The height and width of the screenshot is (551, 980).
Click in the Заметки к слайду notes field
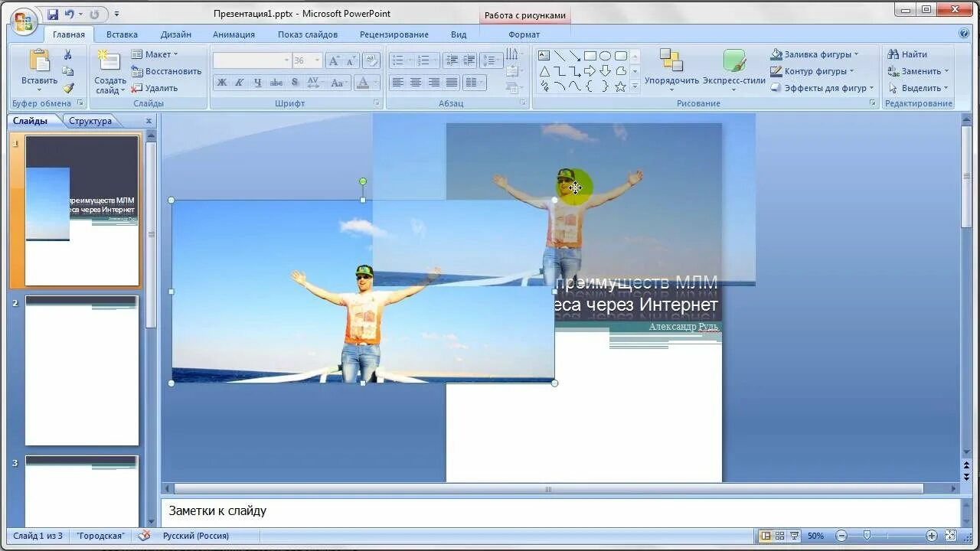click(x=560, y=511)
